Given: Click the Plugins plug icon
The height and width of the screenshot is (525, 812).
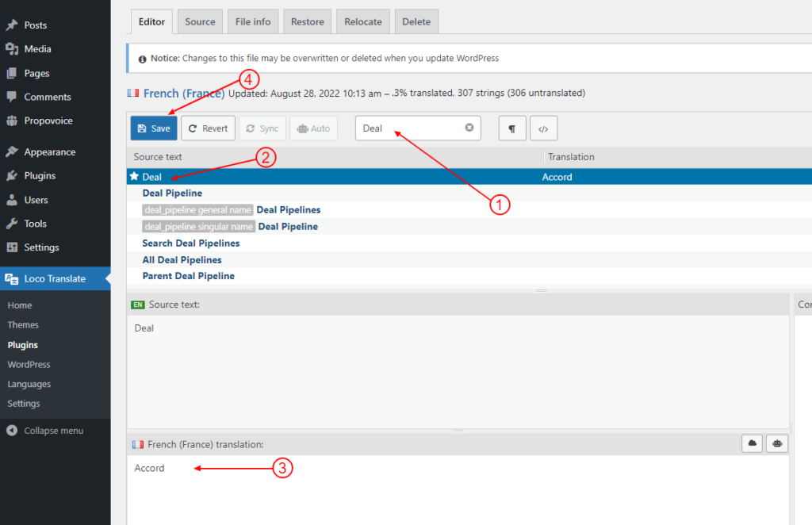Looking at the screenshot, I should click(x=12, y=175).
